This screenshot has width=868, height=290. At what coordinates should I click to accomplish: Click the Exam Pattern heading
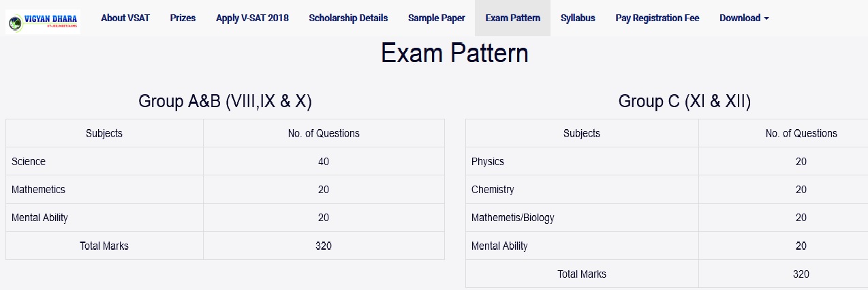pyautogui.click(x=454, y=53)
